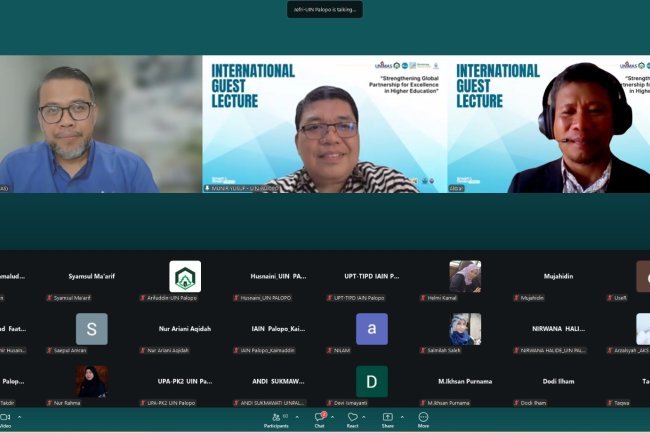The image size is (650, 433).
Task: Click the NIRWANA HALI... participant tile
Action: pos(558,329)
